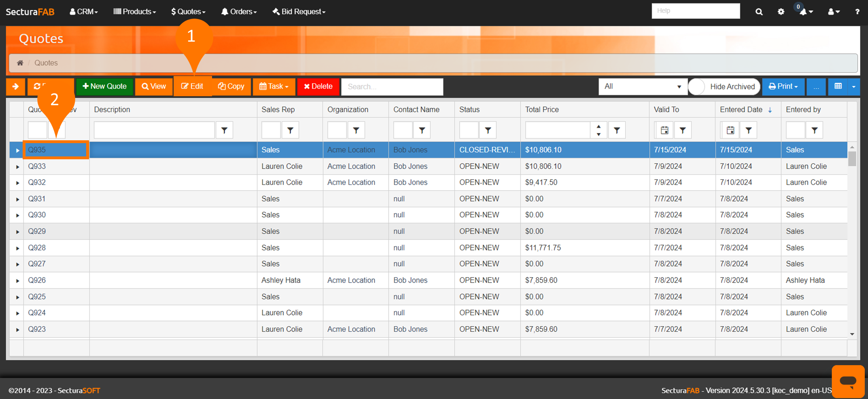Click the New Quote button
The height and width of the screenshot is (399, 868).
tap(104, 87)
